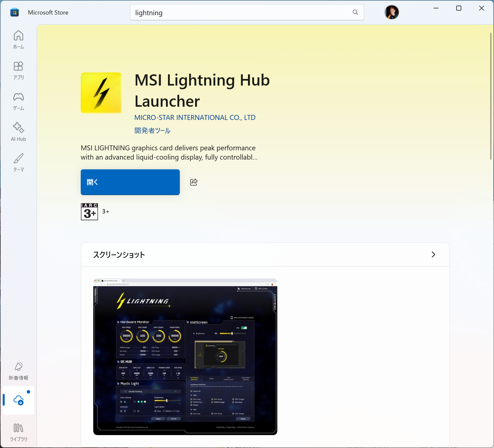Open the ライブラリ section
This screenshot has height=448, width=494.
click(18, 429)
